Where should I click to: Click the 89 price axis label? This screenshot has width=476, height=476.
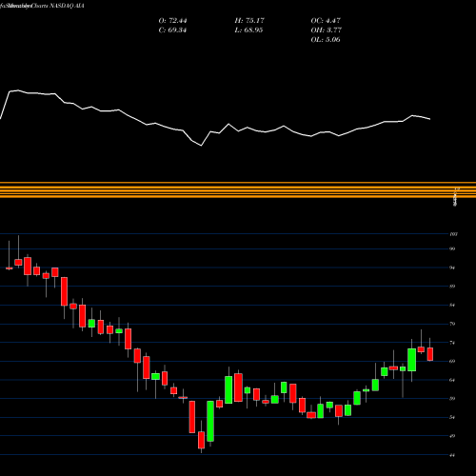pyautogui.click(x=452, y=287)
